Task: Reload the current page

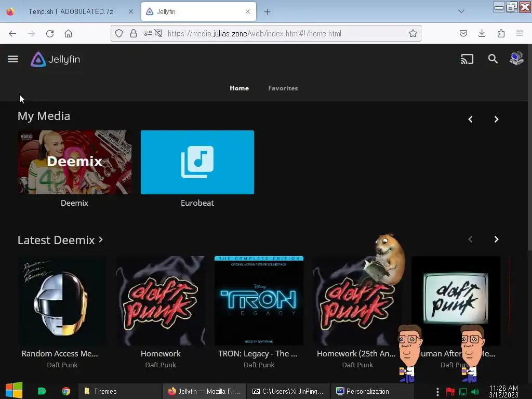Action: click(x=50, y=34)
